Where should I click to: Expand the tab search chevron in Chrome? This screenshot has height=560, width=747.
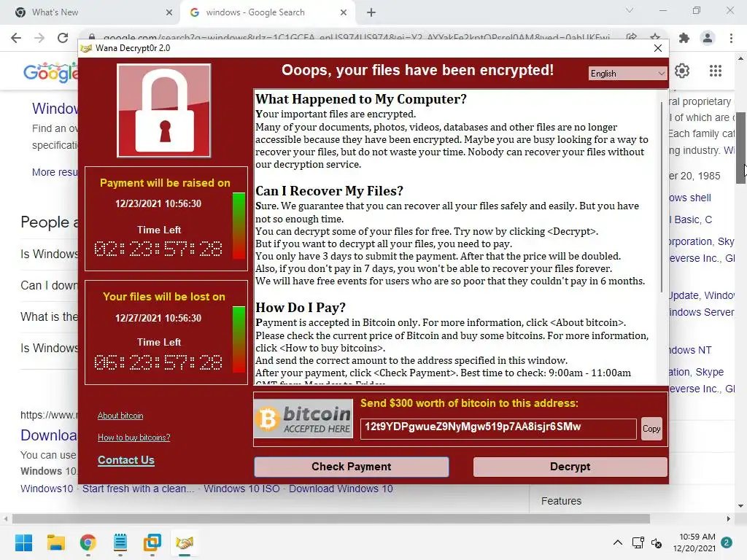[x=630, y=10]
